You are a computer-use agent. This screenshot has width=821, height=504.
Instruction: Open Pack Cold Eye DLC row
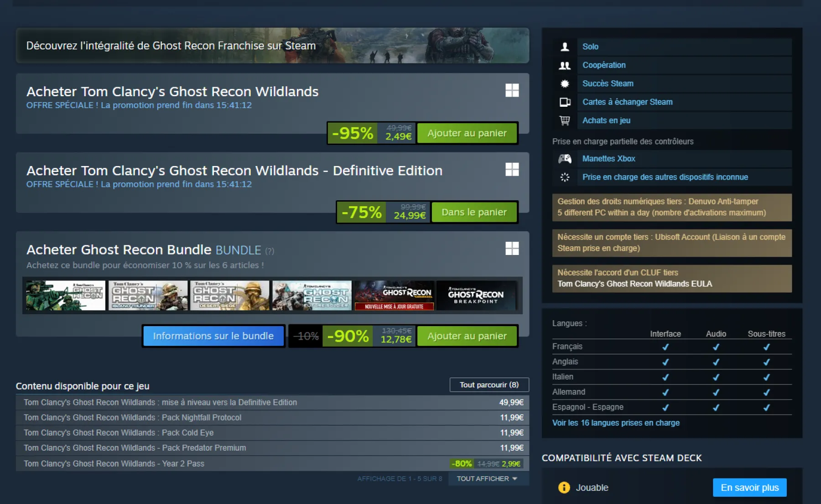(x=272, y=432)
